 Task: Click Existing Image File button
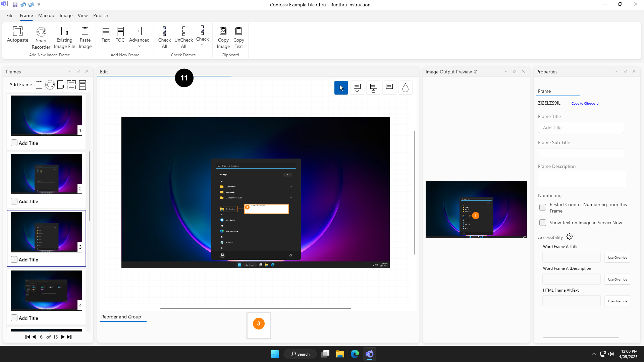point(64,38)
